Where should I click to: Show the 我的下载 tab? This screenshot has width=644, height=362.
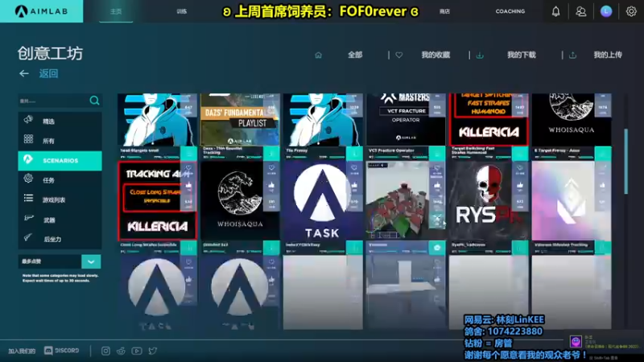point(521,55)
